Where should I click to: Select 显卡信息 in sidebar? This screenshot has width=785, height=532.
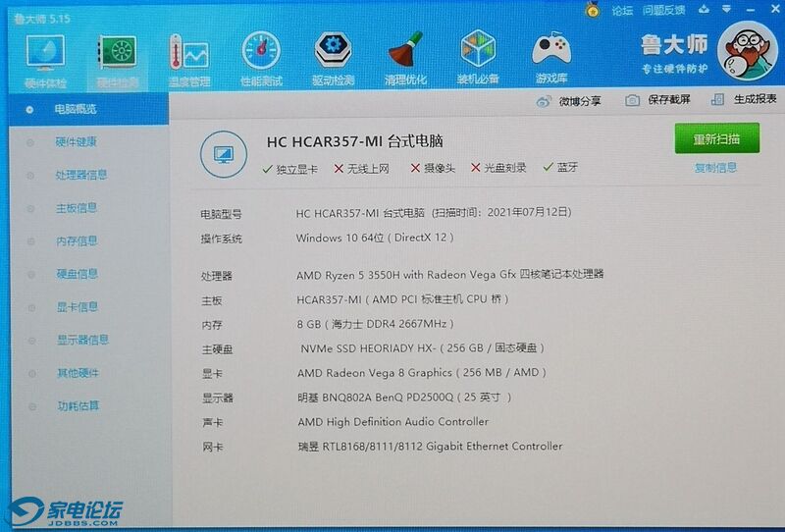(x=78, y=306)
